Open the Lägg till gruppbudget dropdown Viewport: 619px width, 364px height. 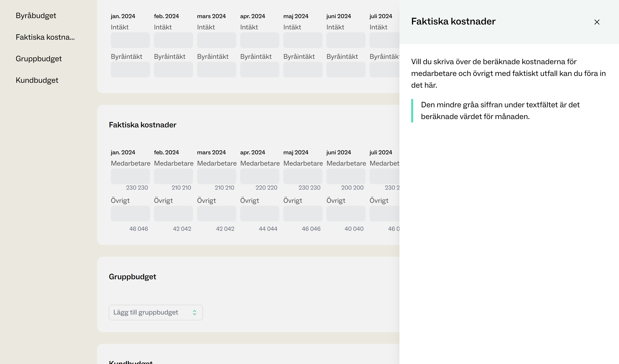[x=156, y=312]
